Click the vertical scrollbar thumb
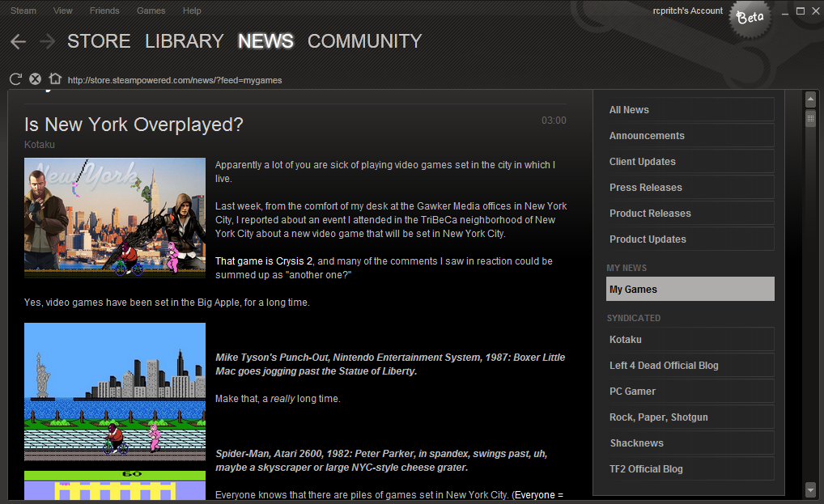Image resolution: width=824 pixels, height=504 pixels. point(810,117)
